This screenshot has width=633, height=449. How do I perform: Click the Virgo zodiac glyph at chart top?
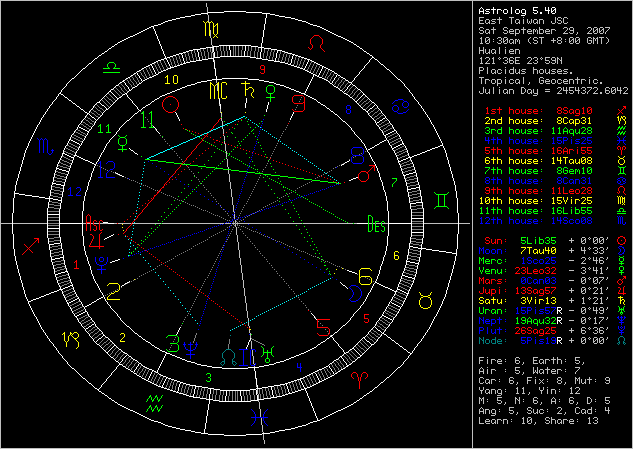pyautogui.click(x=212, y=27)
